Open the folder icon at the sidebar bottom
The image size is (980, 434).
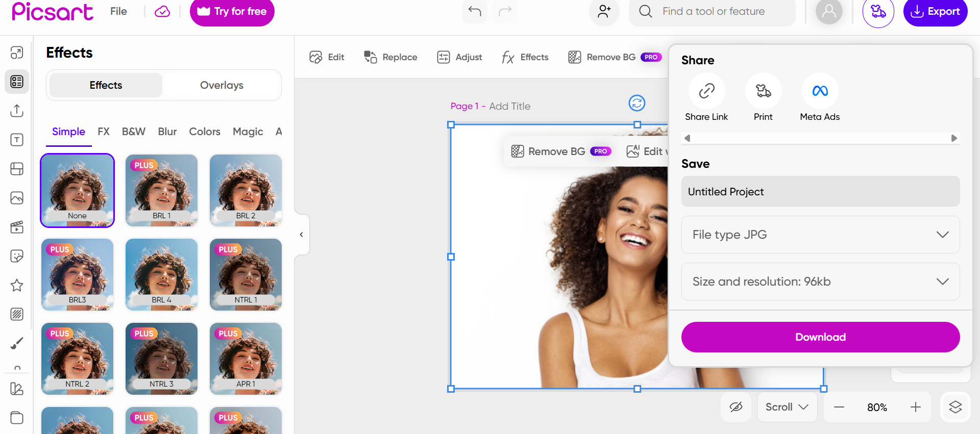[x=17, y=418]
